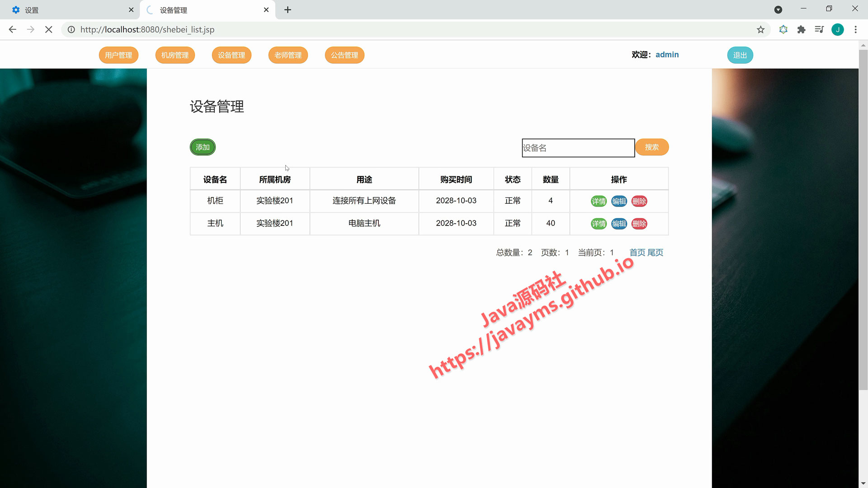The height and width of the screenshot is (488, 868).
Task: Open the Chrome profile avatar J
Action: pyautogui.click(x=838, y=29)
